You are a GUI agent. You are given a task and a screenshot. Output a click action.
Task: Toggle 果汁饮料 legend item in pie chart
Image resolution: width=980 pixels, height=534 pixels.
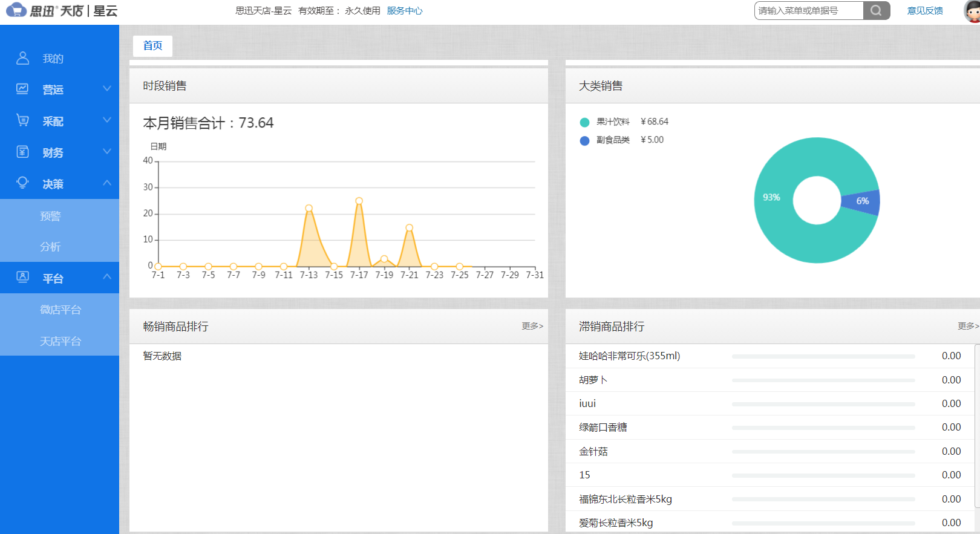(x=612, y=122)
